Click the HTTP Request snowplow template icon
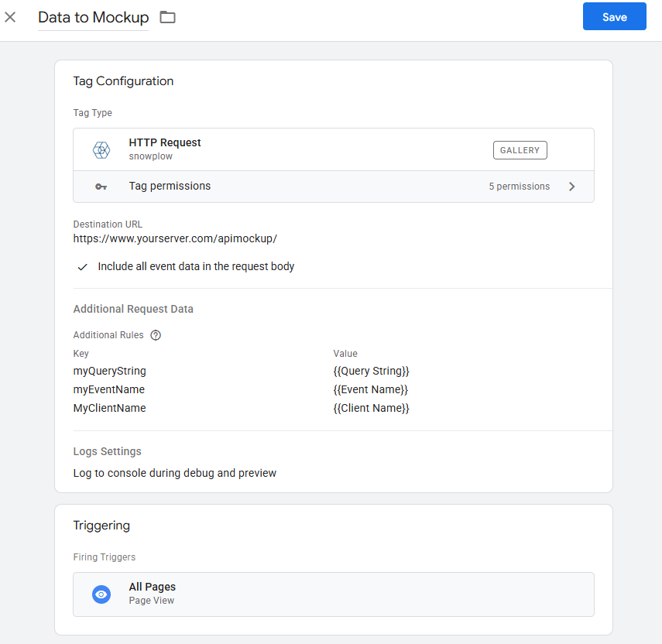 (101, 150)
